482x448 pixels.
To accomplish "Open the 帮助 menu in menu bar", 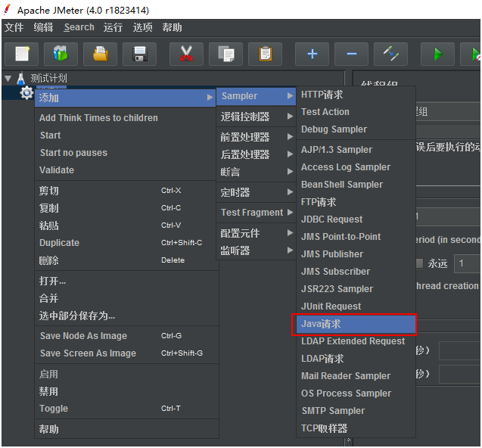I will tap(172, 28).
